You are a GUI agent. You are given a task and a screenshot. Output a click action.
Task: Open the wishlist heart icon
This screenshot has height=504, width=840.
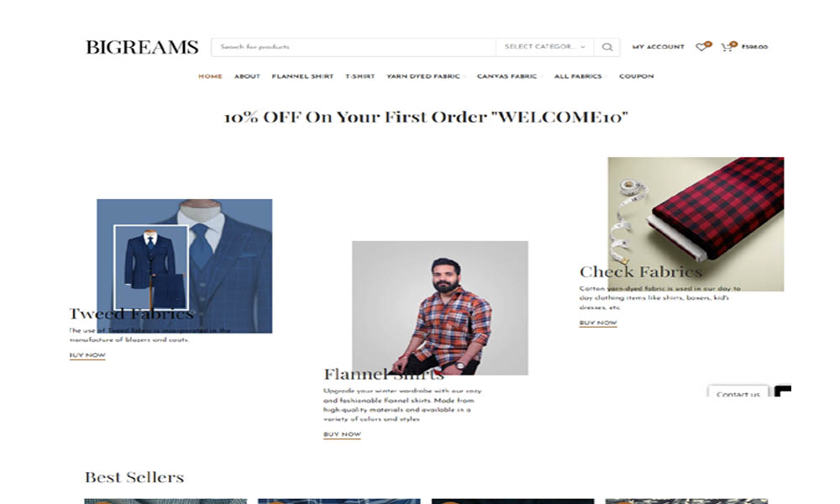701,46
